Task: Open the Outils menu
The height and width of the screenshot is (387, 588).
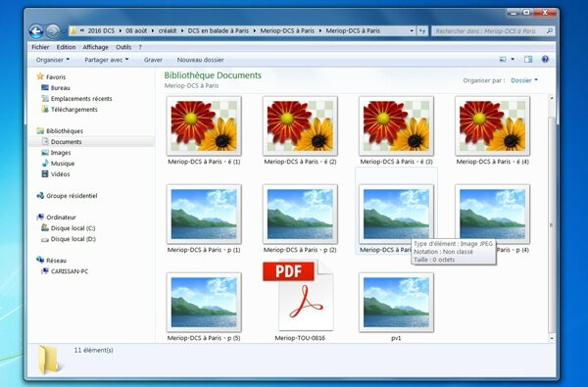Action: point(123,47)
